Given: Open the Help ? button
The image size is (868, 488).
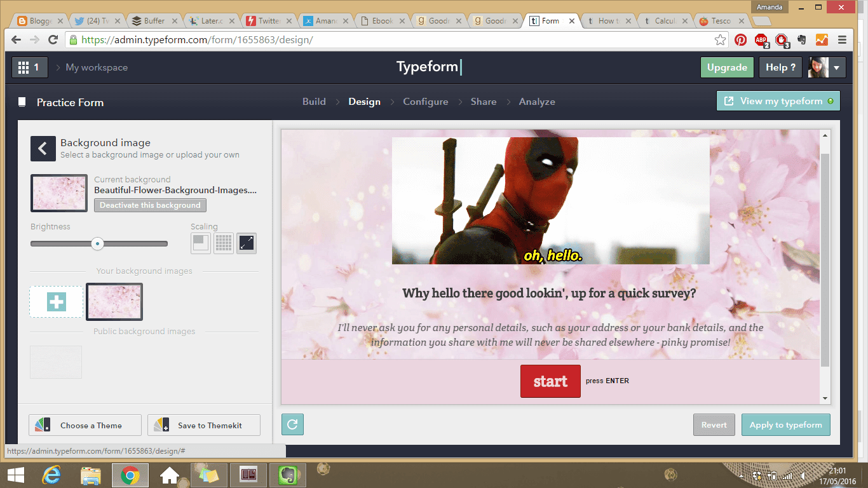Looking at the screenshot, I should click(780, 67).
